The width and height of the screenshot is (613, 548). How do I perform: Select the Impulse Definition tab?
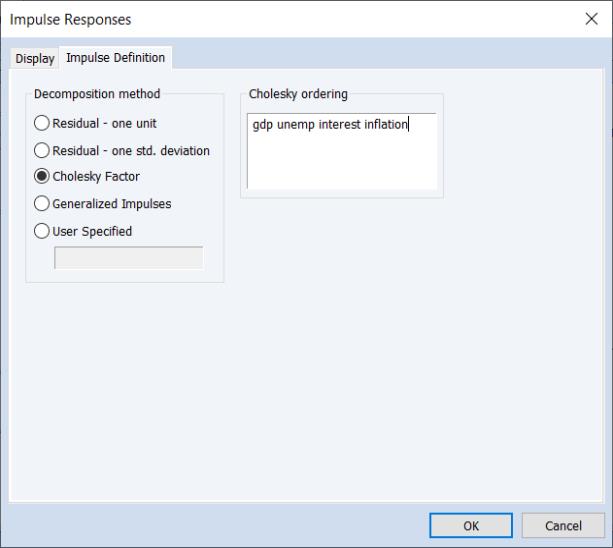click(115, 58)
